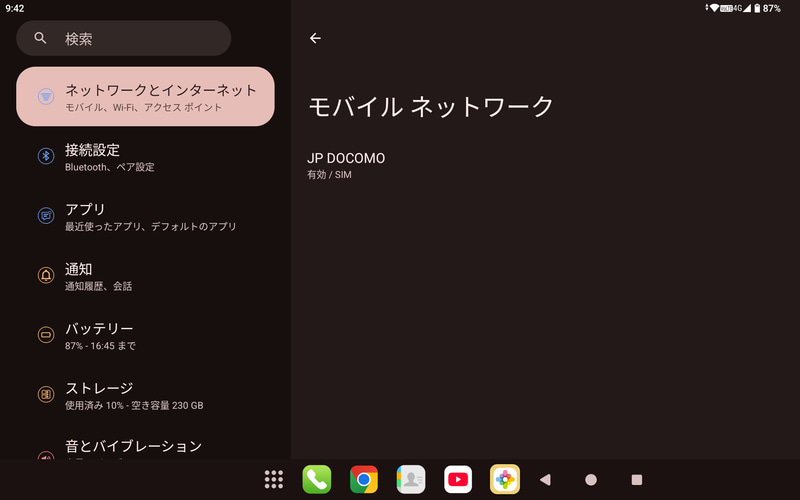The height and width of the screenshot is (500, 800).
Task: Click the Wi-Fi status bar icon
Action: 714,8
